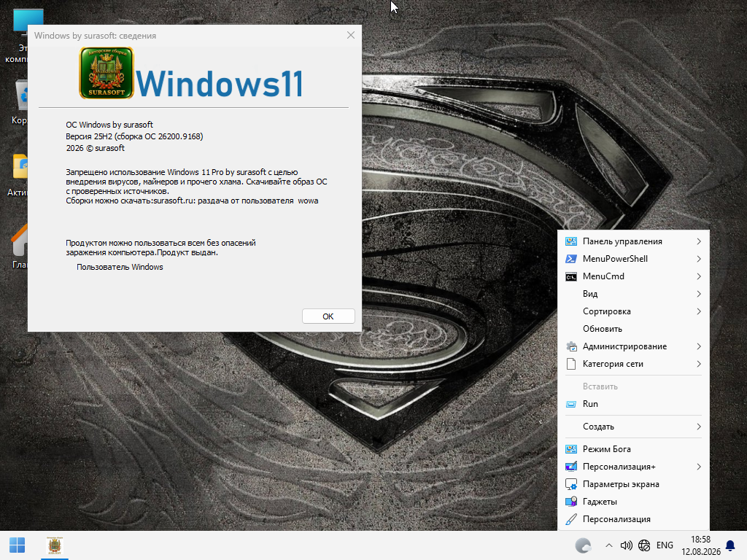Click the Surasoft app icon in taskbar
The image size is (747, 560).
55,545
